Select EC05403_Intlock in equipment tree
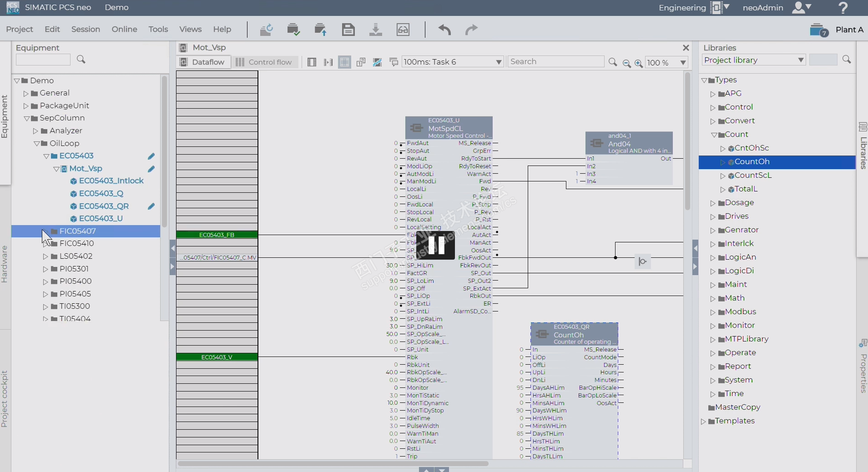This screenshot has width=868, height=472. [111, 181]
